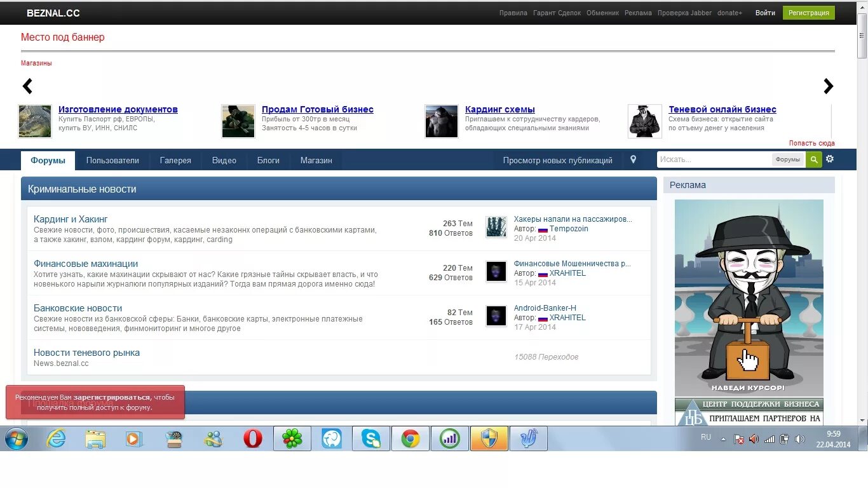Viewport: 868px width, 488px height.
Task: Click the map pin marker icon
Action: pos(633,159)
